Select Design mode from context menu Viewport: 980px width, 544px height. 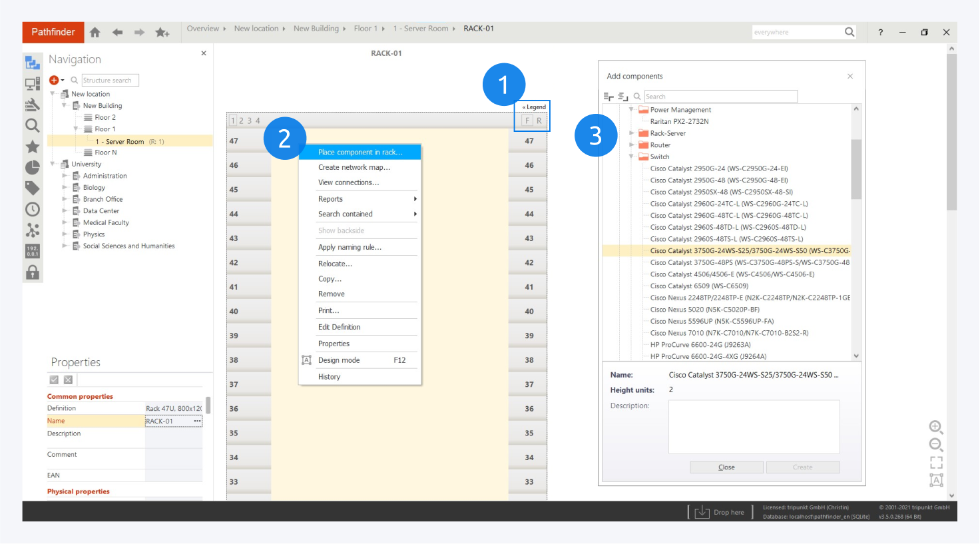(339, 360)
